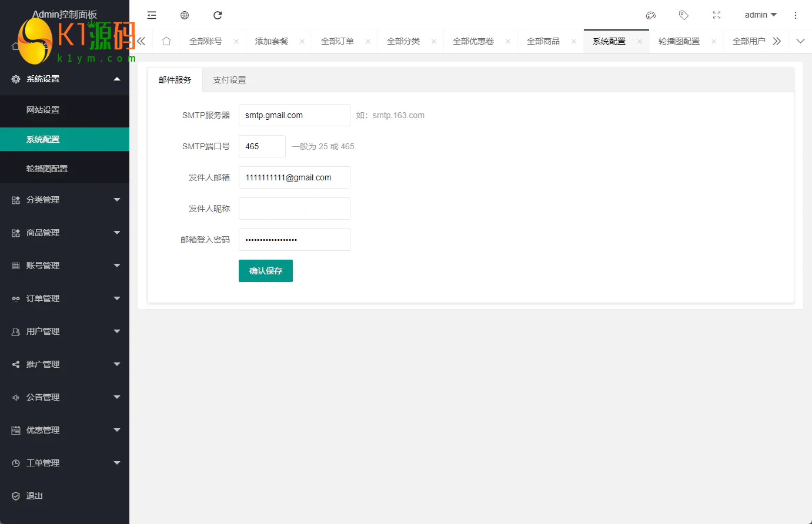Click the tag icon in header
The height and width of the screenshot is (524, 812).
(683, 15)
